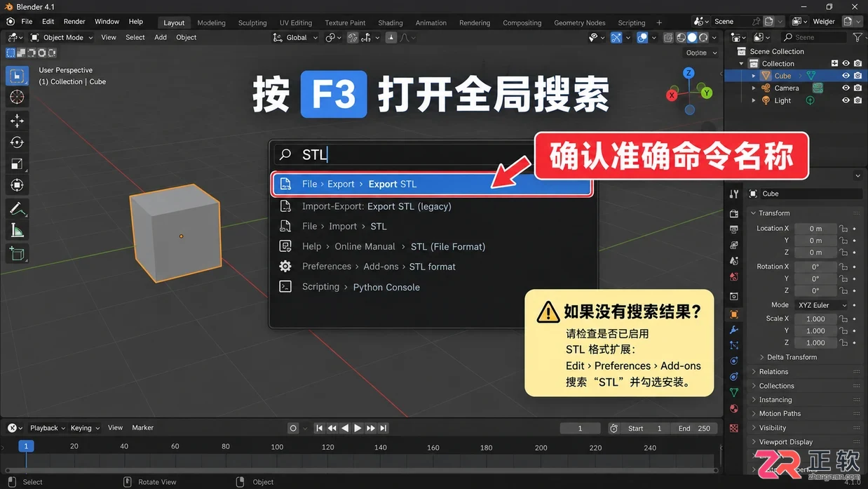
Task: Open the Render properties tab
Action: [x=734, y=213]
